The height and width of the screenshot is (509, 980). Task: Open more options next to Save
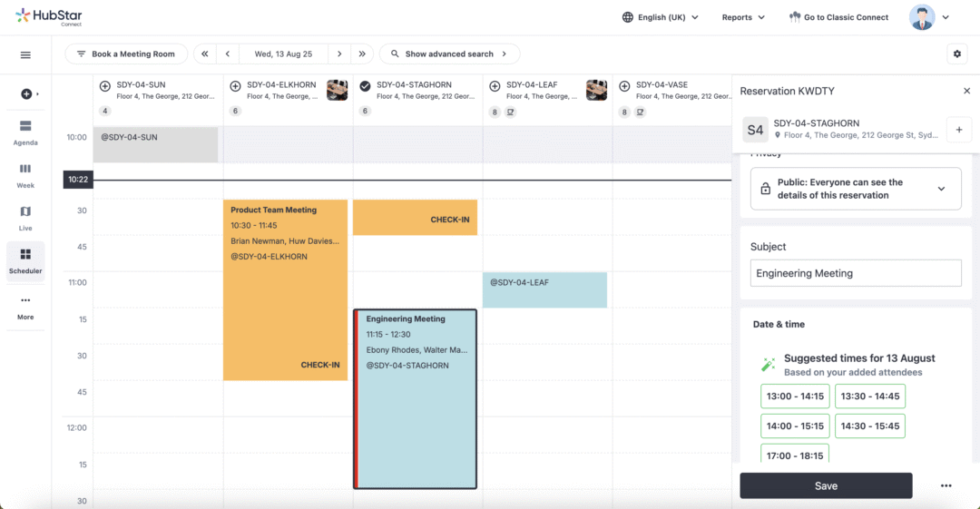pos(946,486)
